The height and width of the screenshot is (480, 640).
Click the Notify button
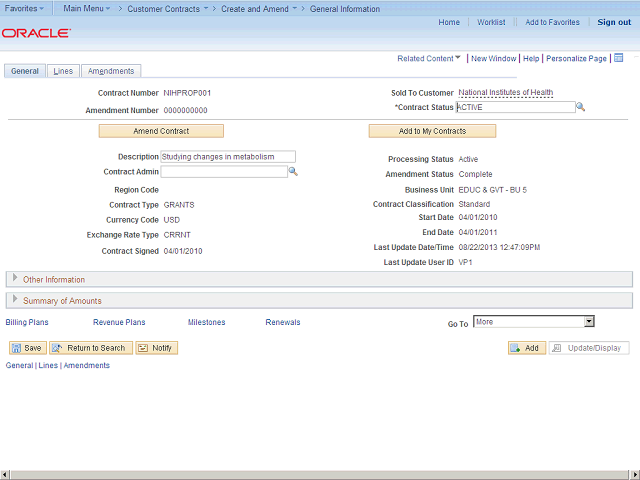156,348
